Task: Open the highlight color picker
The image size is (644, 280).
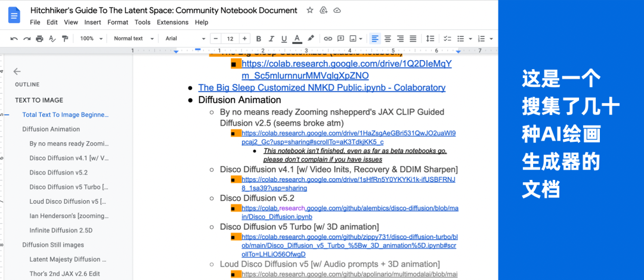Action: [311, 39]
